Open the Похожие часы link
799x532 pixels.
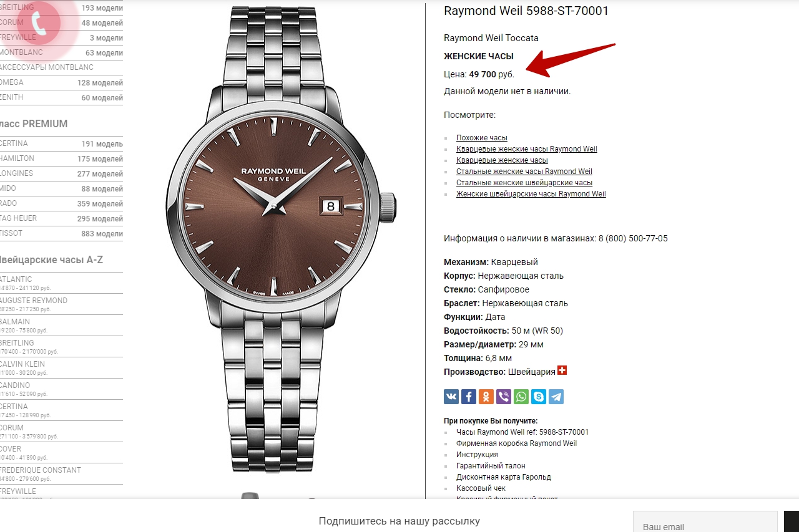(x=481, y=138)
